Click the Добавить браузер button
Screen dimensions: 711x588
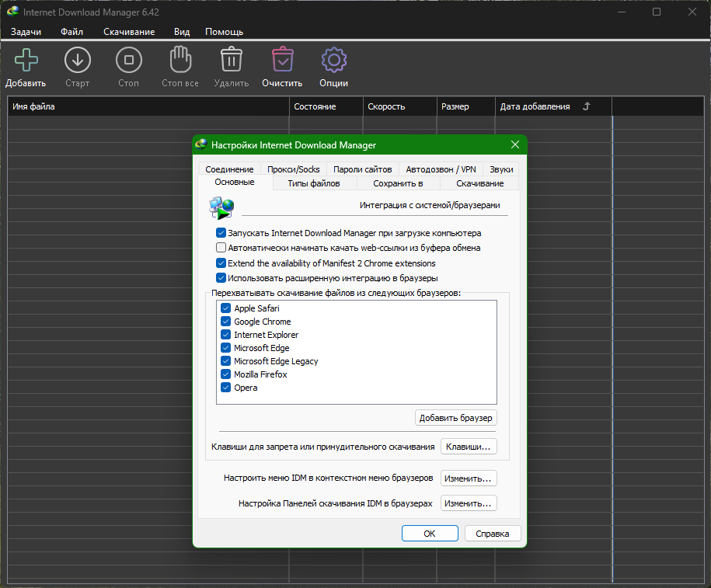click(455, 418)
